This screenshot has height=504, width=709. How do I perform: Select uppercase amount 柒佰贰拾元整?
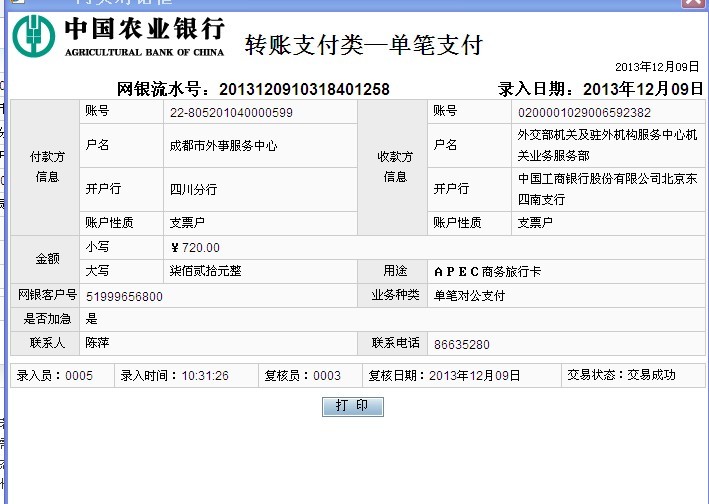(205, 271)
